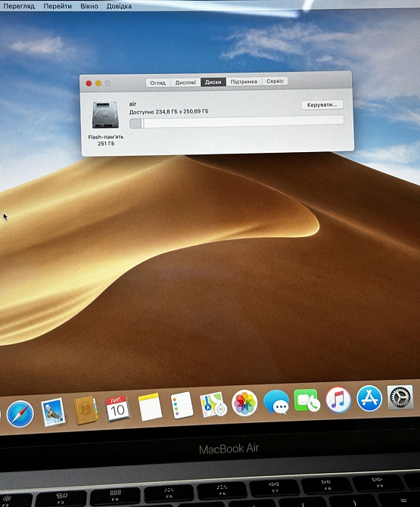This screenshot has height=507, width=420.
Task: Switch to the Огляд tab
Action: point(157,82)
